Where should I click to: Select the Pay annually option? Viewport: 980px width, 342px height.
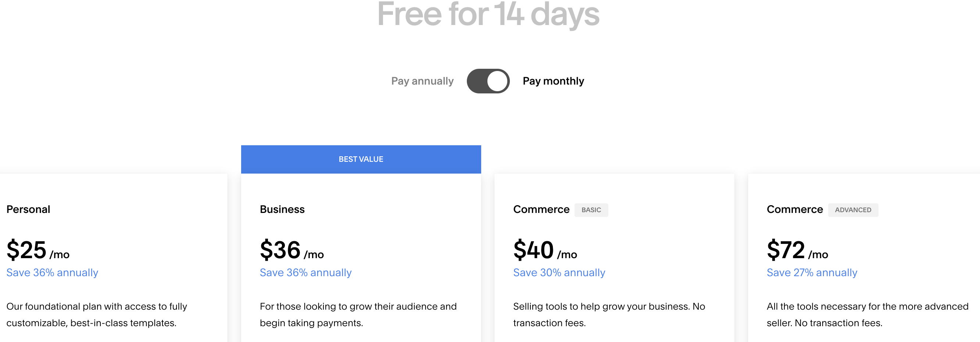(422, 81)
